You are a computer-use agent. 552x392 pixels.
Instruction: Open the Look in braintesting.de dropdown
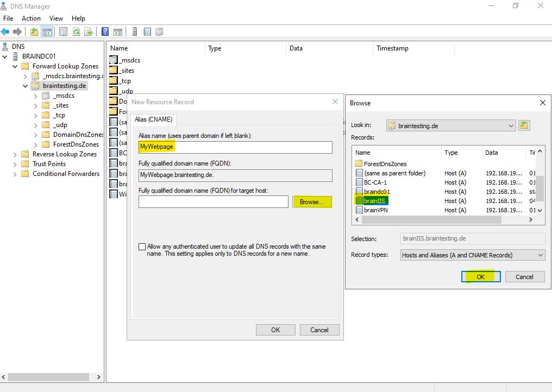(451, 125)
